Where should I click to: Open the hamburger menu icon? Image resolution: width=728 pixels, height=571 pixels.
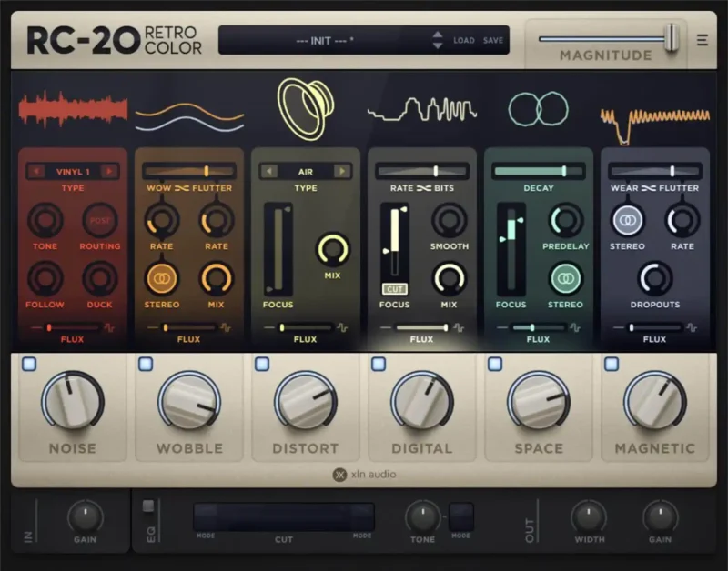coord(702,40)
